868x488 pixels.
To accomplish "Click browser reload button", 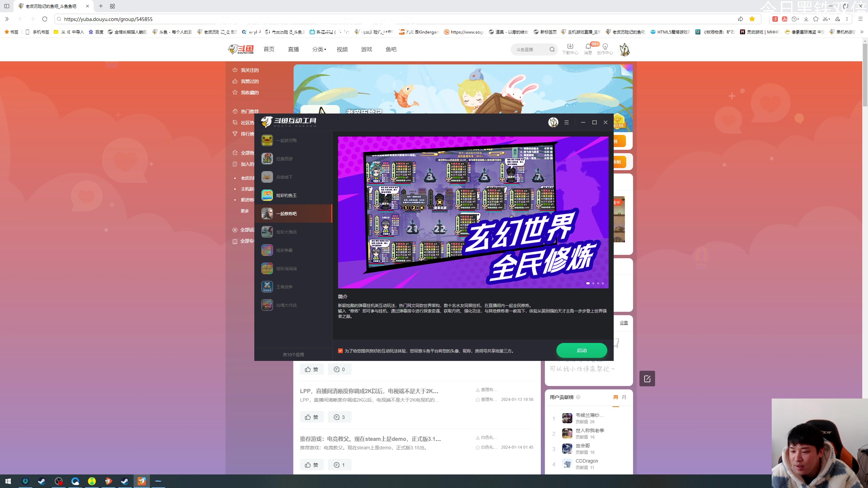I will [45, 19].
